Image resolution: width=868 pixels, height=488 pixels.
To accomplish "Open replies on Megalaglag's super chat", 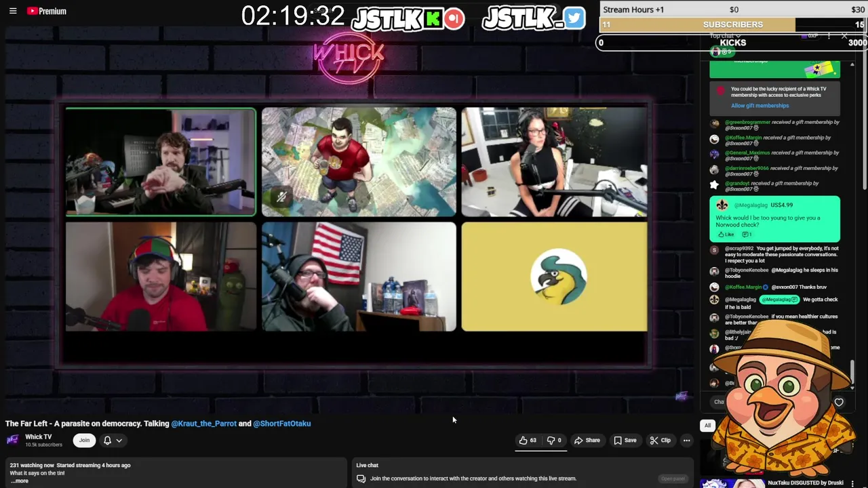I will point(747,235).
